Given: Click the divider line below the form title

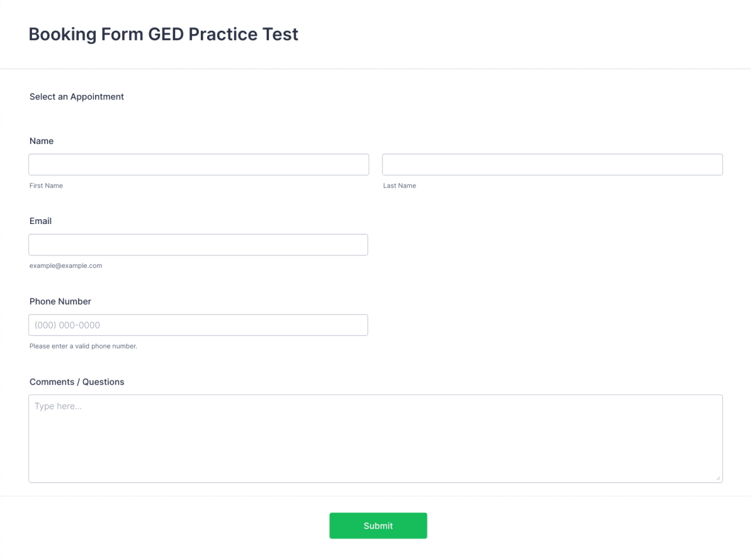Looking at the screenshot, I should tap(375, 69).
